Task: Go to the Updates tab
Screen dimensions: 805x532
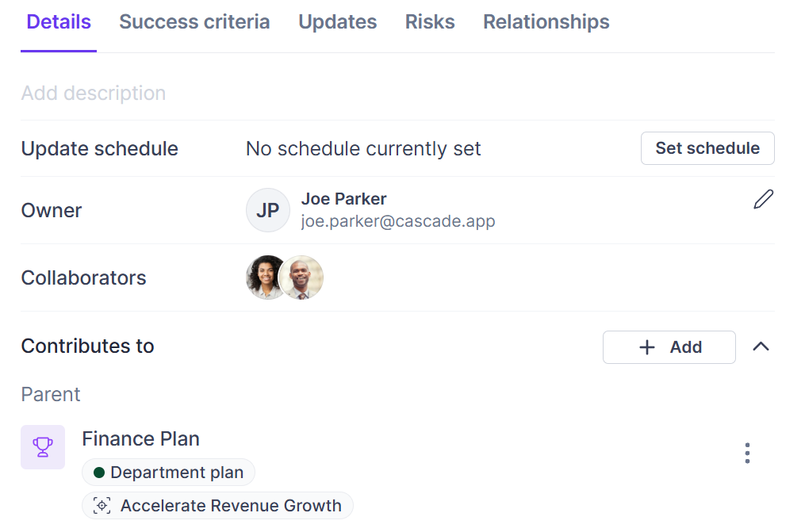Action: (337, 22)
